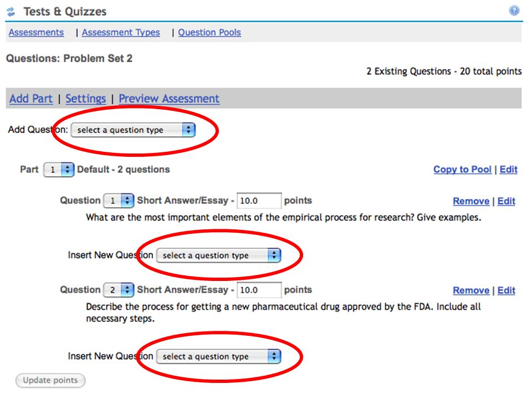Open Insert New Question dropdown after Question 1
This screenshot has height=399, width=532.
click(218, 255)
